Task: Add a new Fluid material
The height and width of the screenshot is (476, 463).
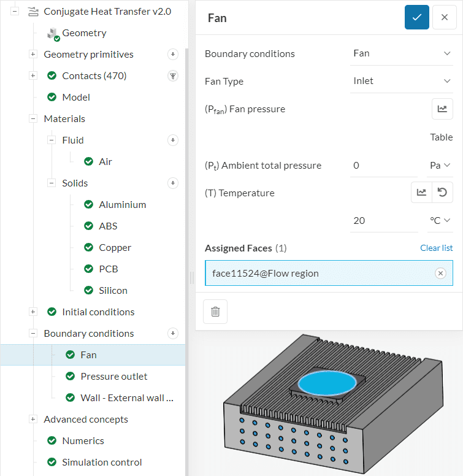Action: pyautogui.click(x=173, y=140)
